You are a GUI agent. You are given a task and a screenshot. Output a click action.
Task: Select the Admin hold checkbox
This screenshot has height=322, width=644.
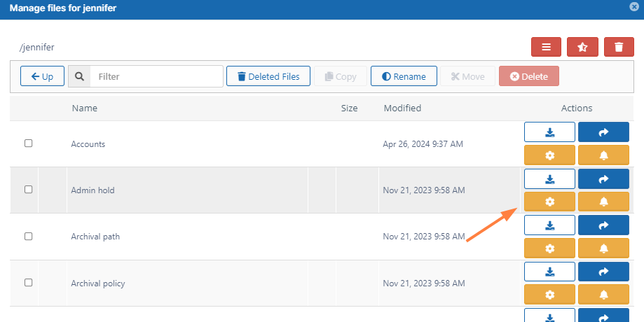coord(29,190)
